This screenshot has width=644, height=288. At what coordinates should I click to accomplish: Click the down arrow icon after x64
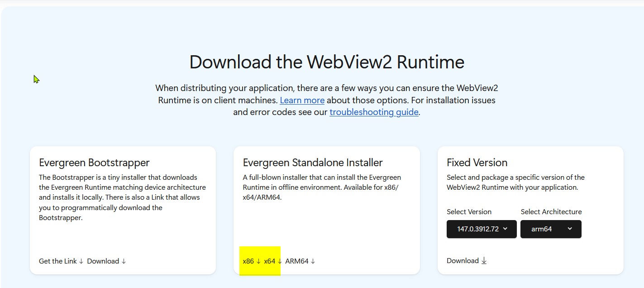(x=280, y=261)
